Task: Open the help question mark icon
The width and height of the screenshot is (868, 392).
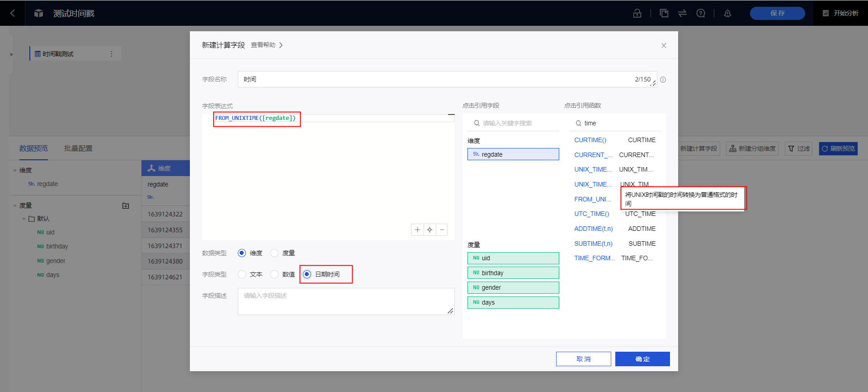Action: tap(701, 13)
